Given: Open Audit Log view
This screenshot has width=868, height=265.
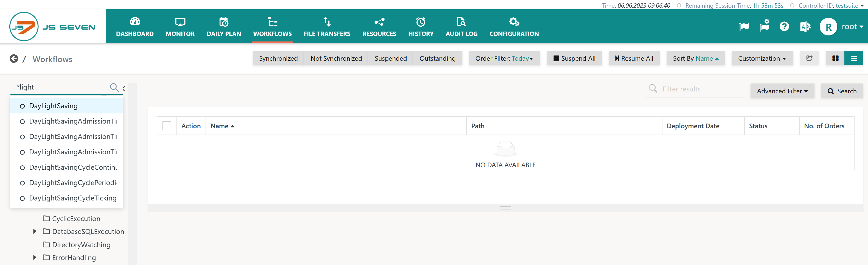Looking at the screenshot, I should (x=461, y=27).
